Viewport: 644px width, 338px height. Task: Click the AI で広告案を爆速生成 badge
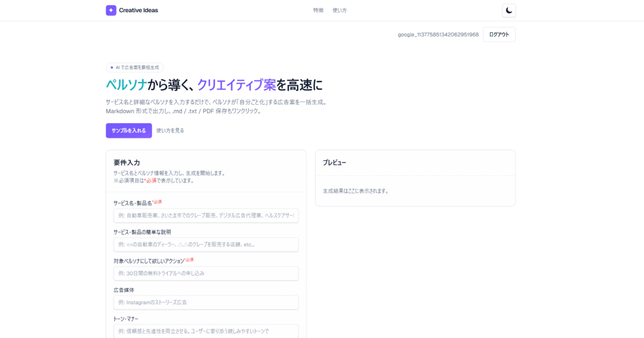(135, 67)
